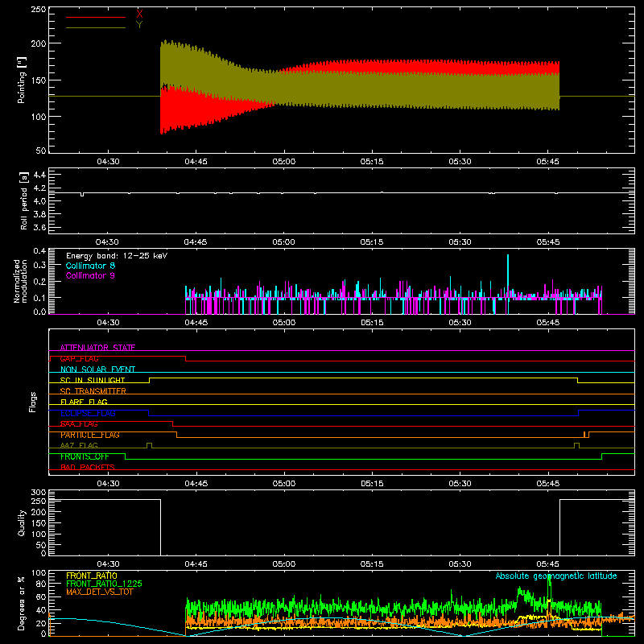This screenshot has width=644, height=644.
Task: Click the 04:45 tick under Roll period plot
Action: point(196,242)
